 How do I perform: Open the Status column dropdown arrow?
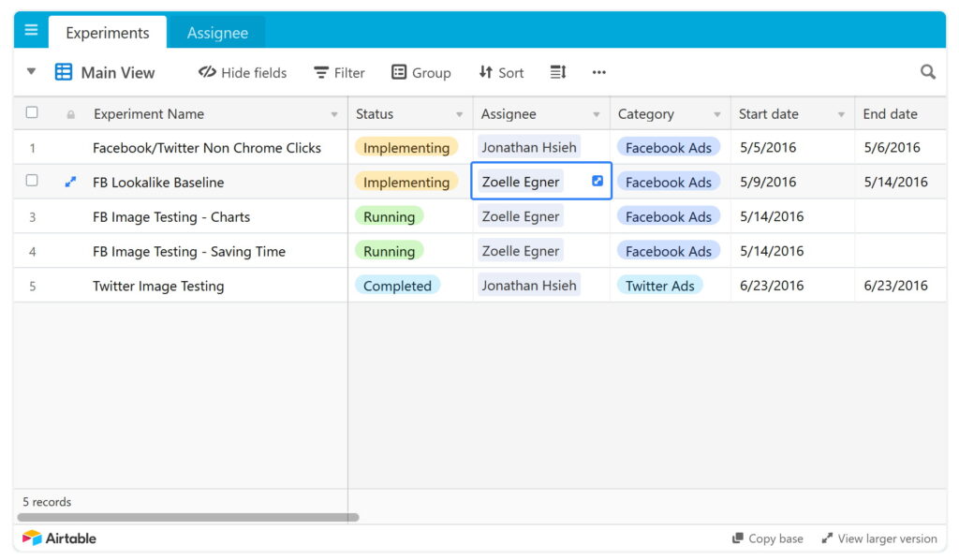click(459, 114)
